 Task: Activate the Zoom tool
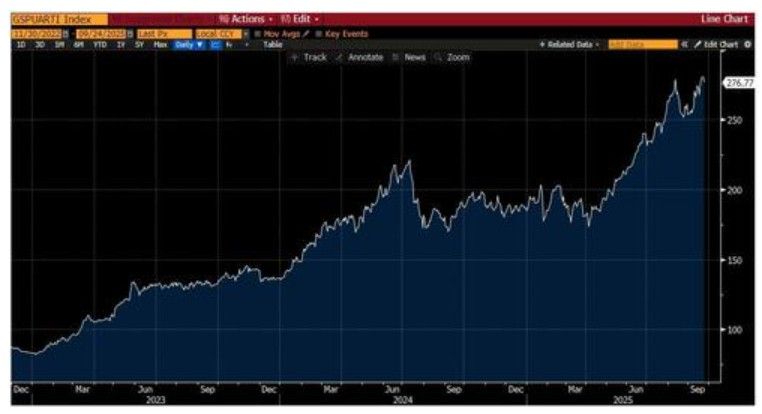pos(452,57)
